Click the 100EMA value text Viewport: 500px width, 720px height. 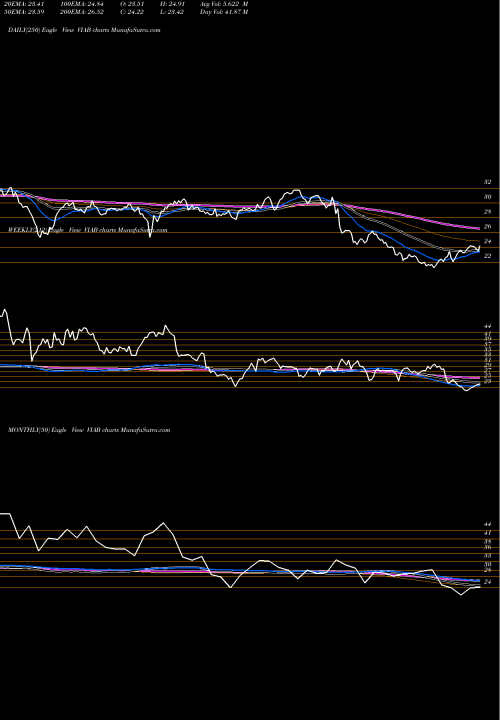[x=84, y=4]
